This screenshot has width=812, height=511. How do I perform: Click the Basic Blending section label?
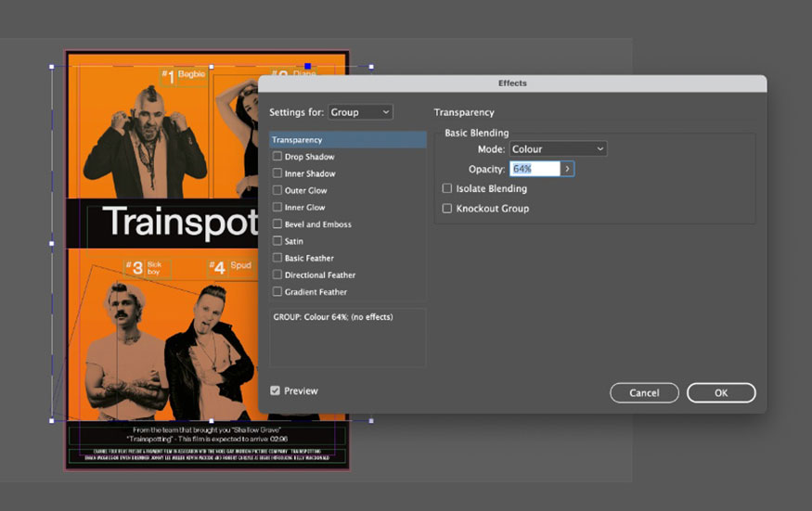click(x=476, y=133)
